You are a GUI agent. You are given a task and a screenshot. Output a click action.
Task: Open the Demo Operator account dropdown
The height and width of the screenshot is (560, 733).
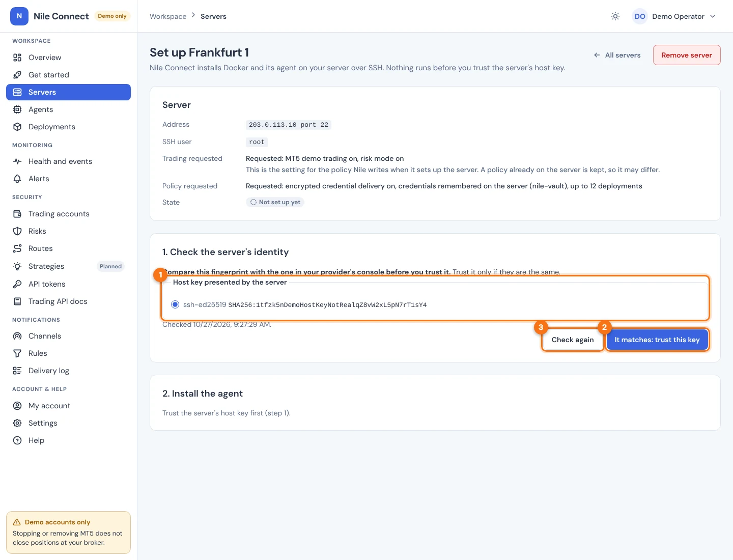674,16
